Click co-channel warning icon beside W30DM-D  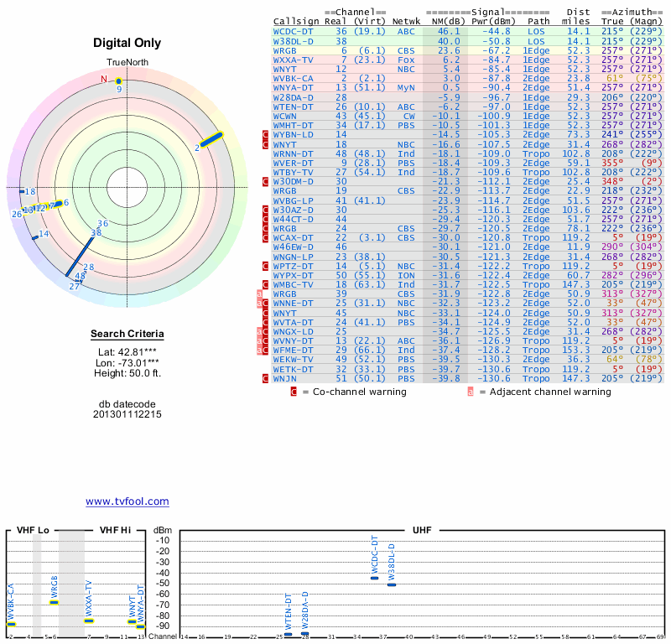pyautogui.click(x=267, y=181)
